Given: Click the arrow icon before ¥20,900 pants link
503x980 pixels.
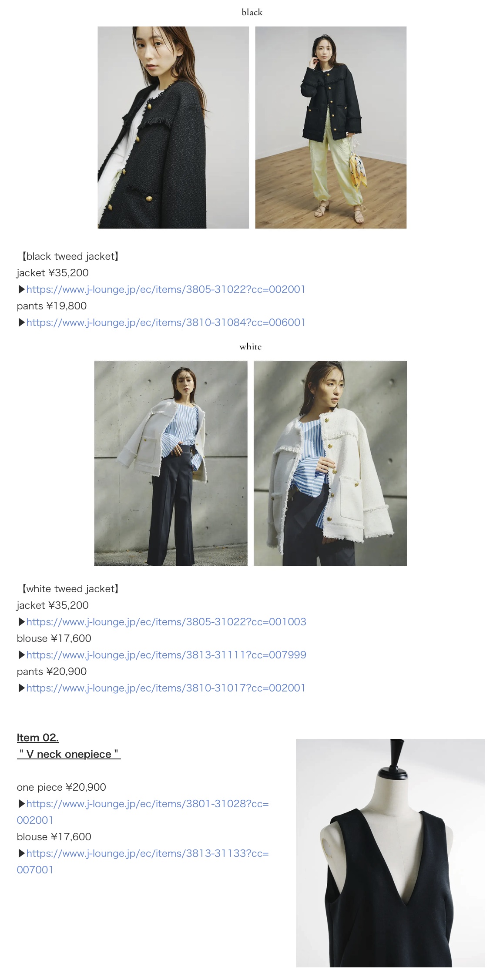Looking at the screenshot, I should pyautogui.click(x=21, y=688).
